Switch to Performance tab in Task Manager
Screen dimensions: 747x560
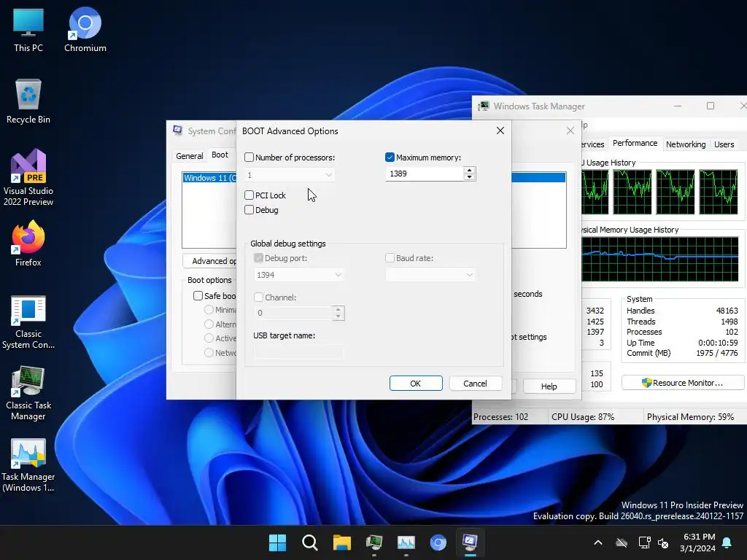pos(635,143)
